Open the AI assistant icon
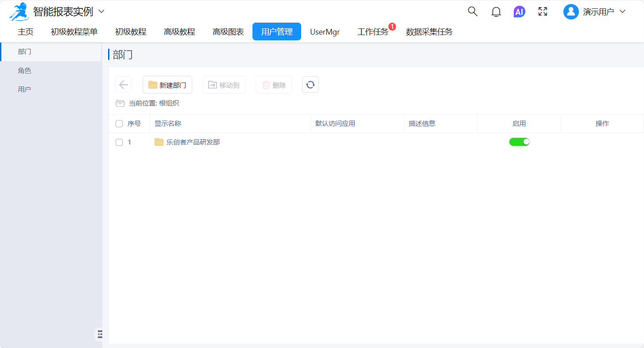 tap(519, 12)
